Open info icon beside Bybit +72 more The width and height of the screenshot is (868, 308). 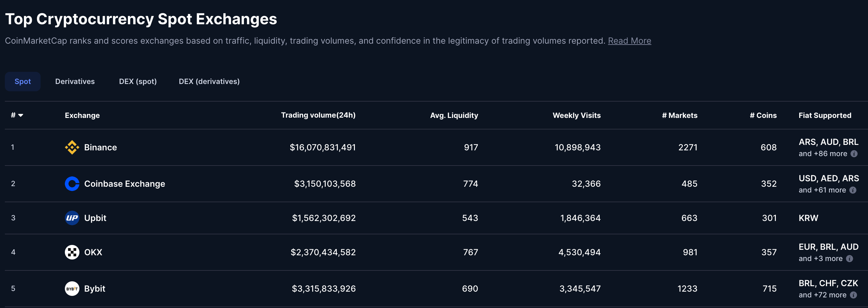(853, 295)
